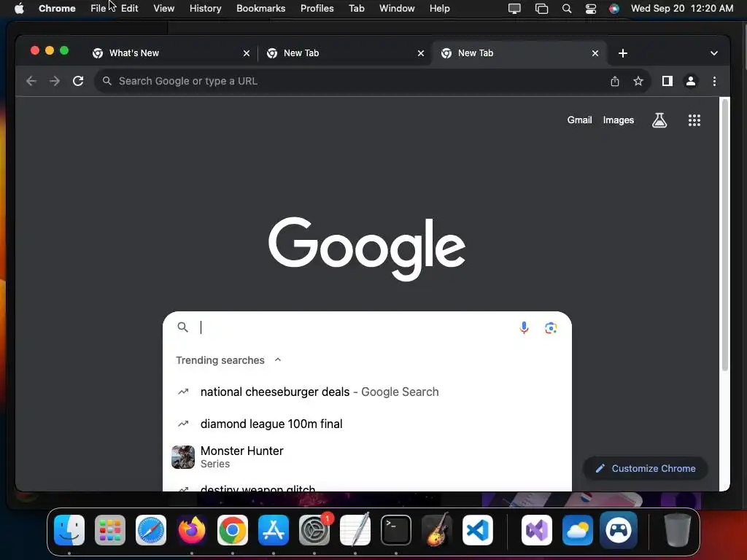The height and width of the screenshot is (560, 747).
Task: Share this page via share icon
Action: pos(614,81)
